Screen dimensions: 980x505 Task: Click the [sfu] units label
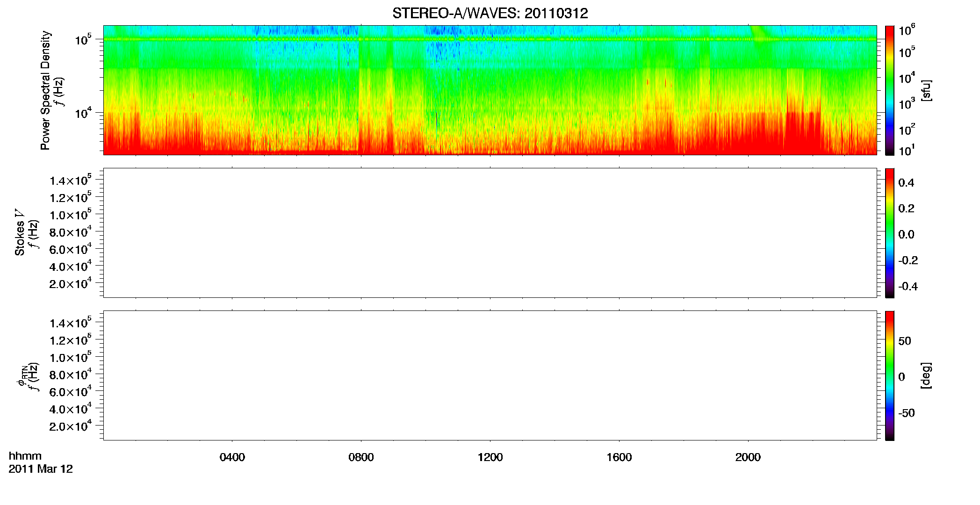pyautogui.click(x=926, y=90)
